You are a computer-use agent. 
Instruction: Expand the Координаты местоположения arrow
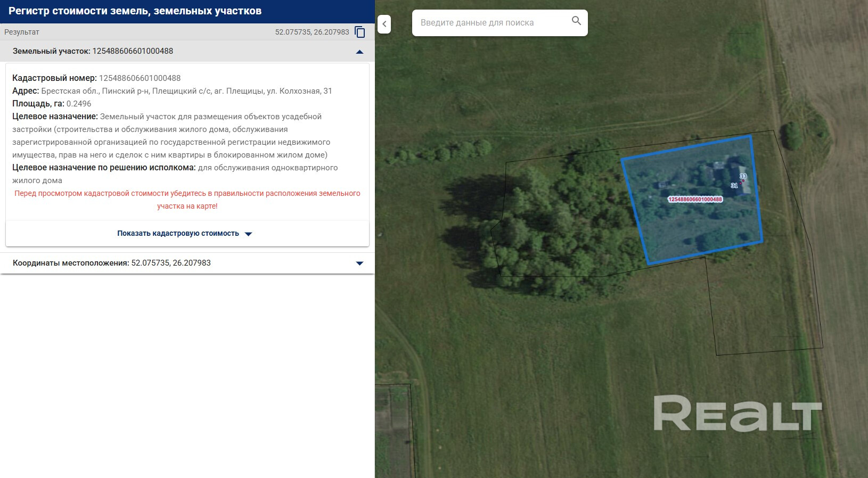pos(359,263)
